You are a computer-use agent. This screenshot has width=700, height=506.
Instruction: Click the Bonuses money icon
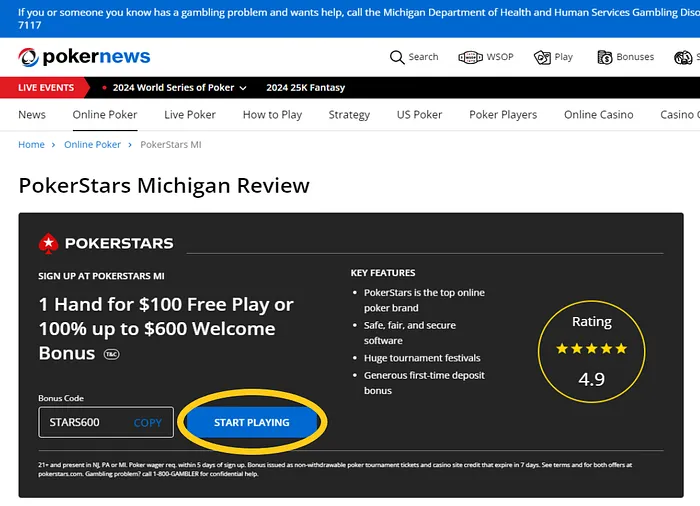(605, 57)
